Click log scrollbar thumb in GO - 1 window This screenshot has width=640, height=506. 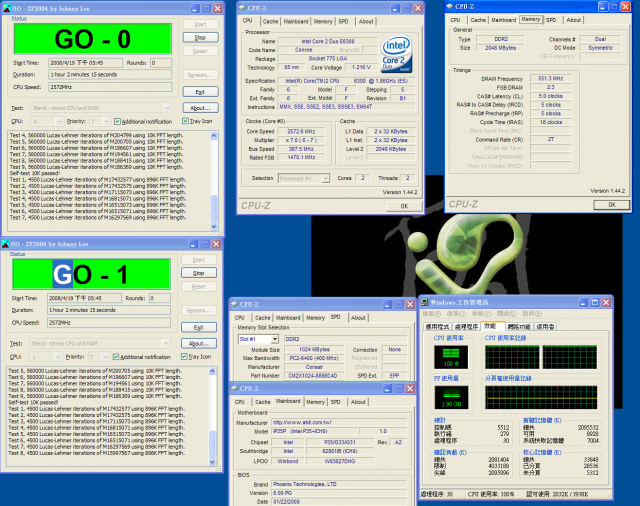click(212, 444)
